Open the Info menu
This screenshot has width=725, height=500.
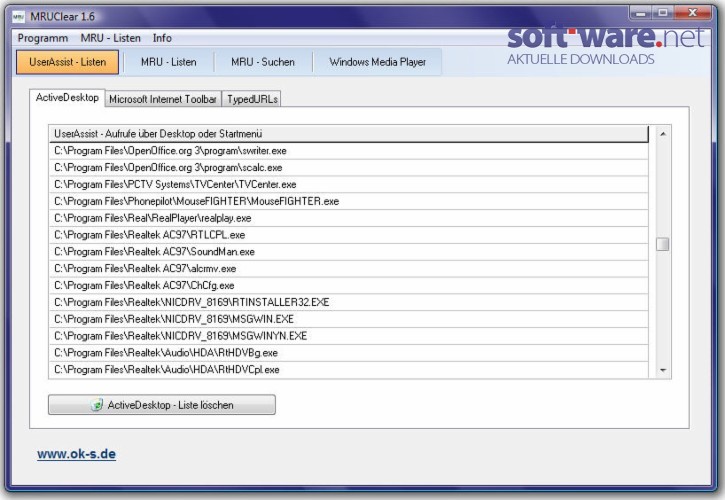[162, 38]
